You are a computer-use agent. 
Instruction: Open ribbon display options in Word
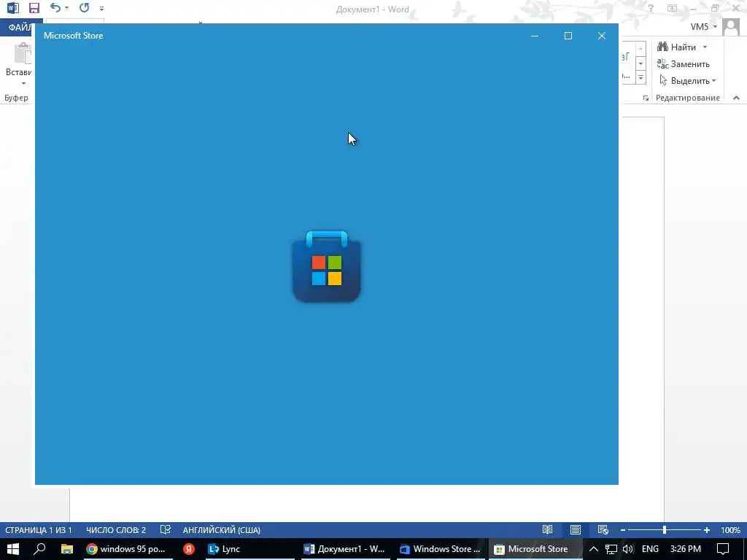[x=672, y=8]
